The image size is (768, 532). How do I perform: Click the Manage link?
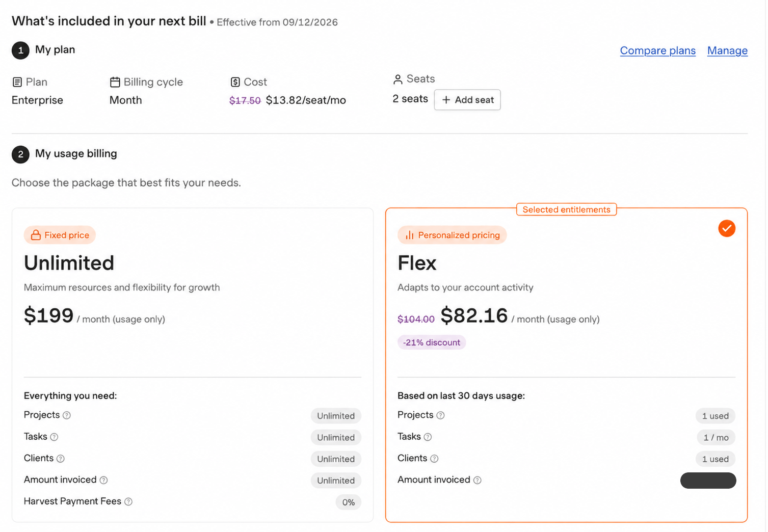coord(727,50)
